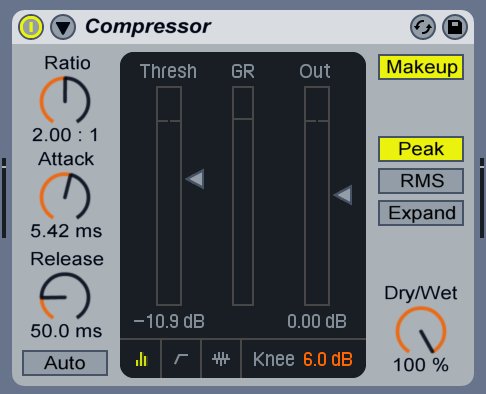Click the Thresh slider triangle handle
The height and width of the screenshot is (394, 486).
point(195,179)
